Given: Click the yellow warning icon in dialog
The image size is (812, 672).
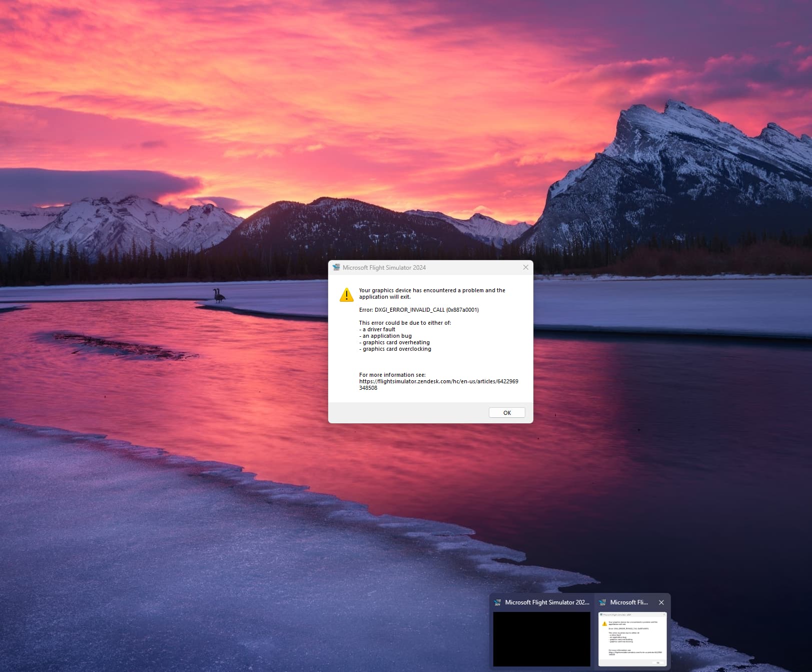Looking at the screenshot, I should pos(346,295).
